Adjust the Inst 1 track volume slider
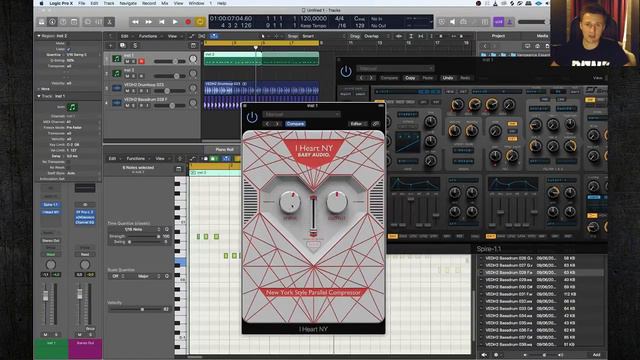This screenshot has height=360, width=640. tap(169, 61)
